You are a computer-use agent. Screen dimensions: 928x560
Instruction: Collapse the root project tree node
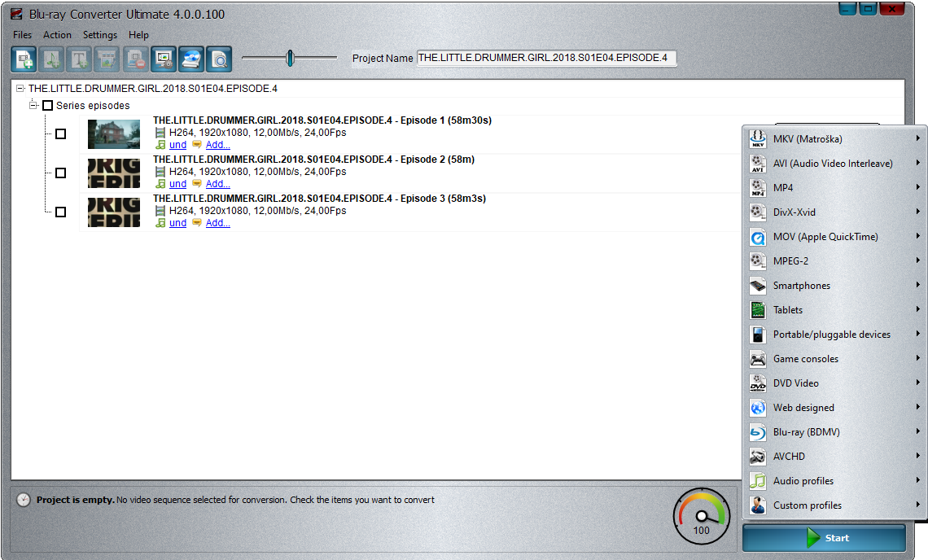point(20,88)
